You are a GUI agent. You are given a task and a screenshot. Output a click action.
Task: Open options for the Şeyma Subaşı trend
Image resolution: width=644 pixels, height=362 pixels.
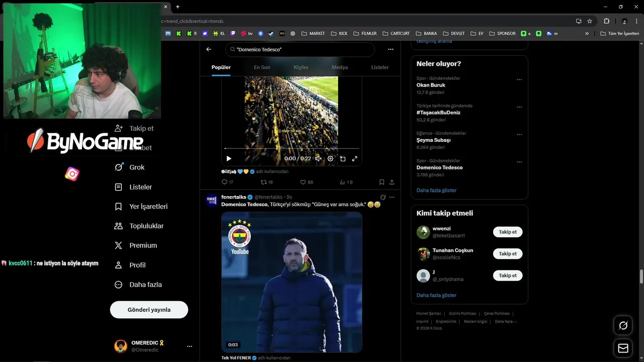(x=519, y=135)
